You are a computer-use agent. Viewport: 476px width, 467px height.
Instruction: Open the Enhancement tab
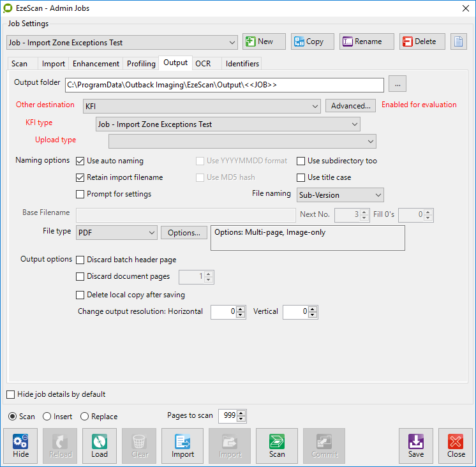point(96,64)
